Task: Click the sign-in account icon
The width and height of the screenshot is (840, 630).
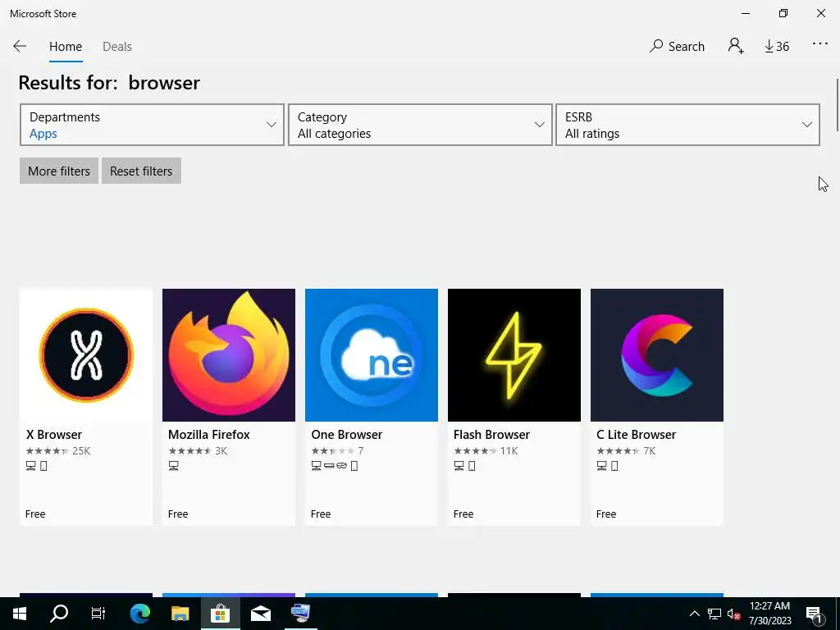Action: [x=736, y=46]
